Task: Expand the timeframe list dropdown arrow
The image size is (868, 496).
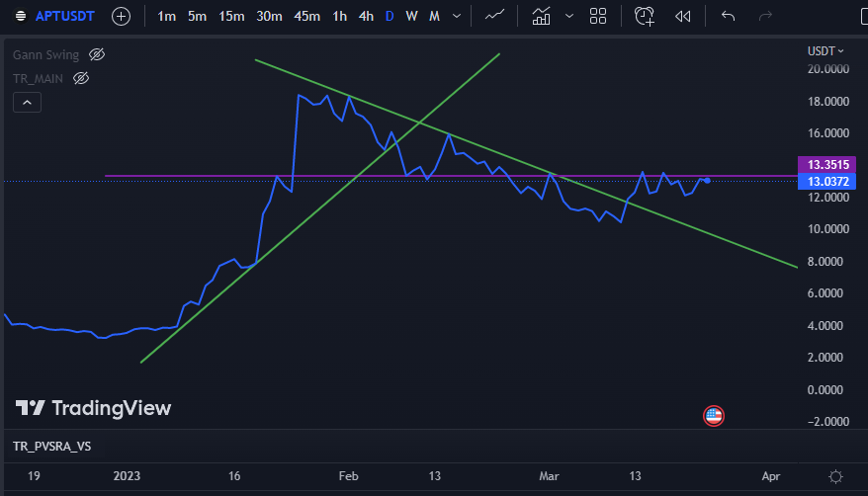Action: click(x=457, y=16)
